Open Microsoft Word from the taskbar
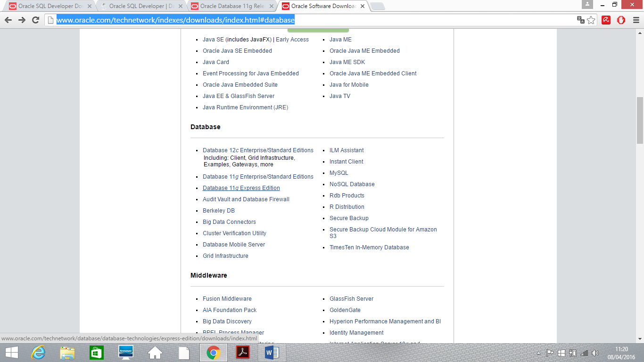The width and height of the screenshot is (644, 362). 272,353
